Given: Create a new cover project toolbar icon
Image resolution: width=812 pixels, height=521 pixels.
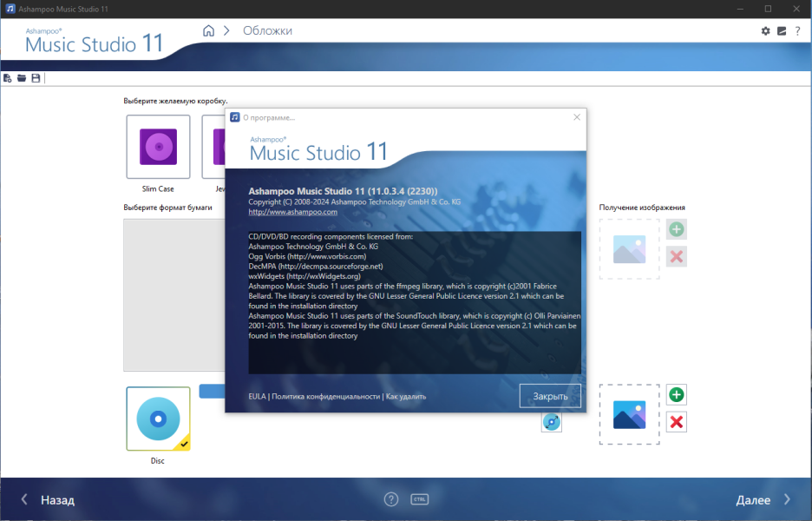Looking at the screenshot, I should (7, 78).
